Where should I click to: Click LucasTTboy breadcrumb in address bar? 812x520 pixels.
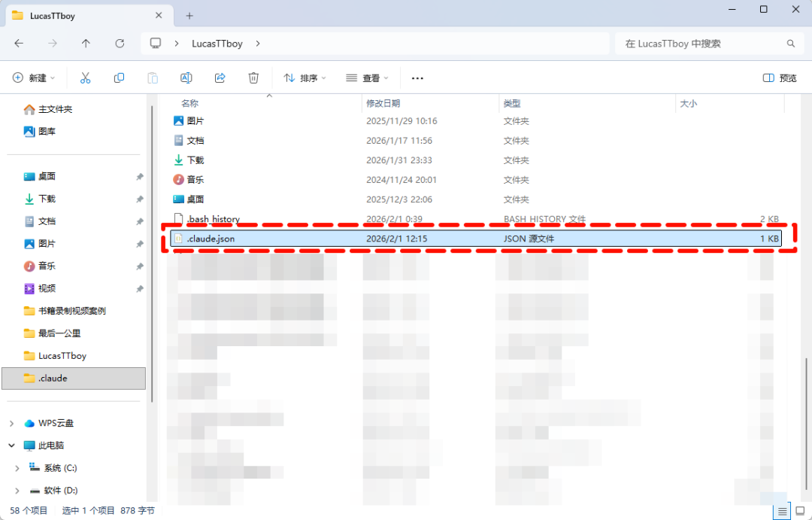(x=217, y=44)
